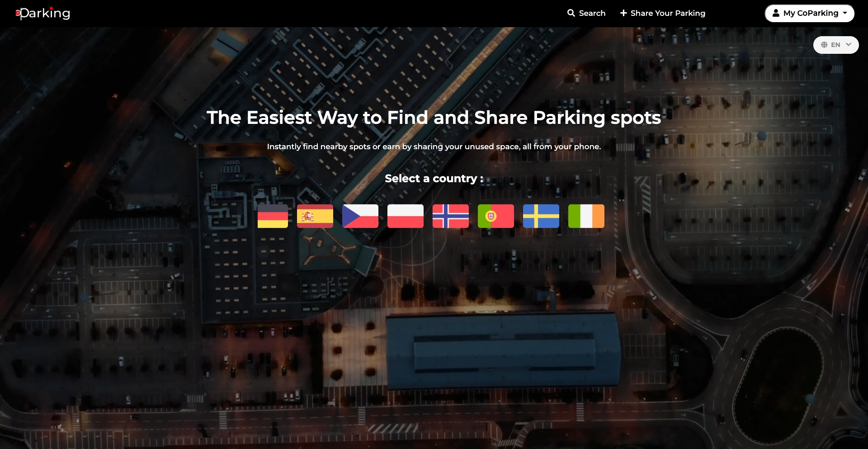
Task: Expand the EN language dropdown
Action: pyautogui.click(x=836, y=45)
